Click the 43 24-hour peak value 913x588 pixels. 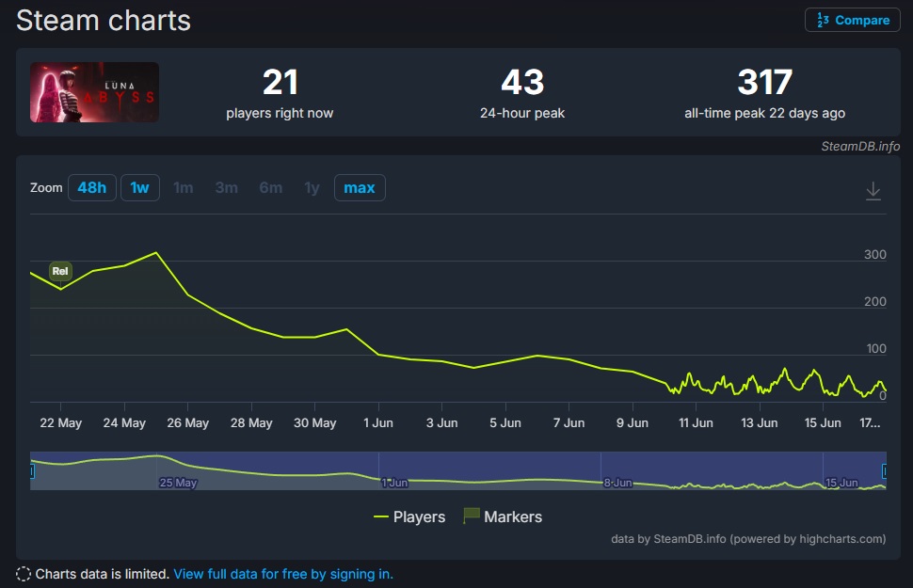(522, 82)
